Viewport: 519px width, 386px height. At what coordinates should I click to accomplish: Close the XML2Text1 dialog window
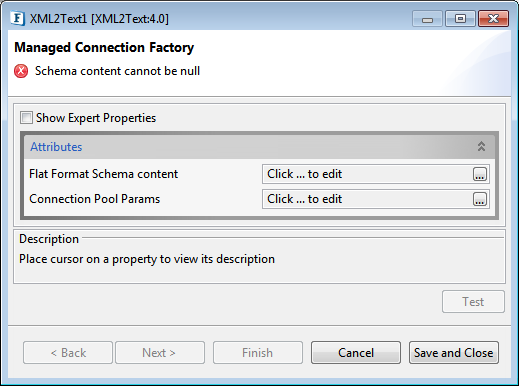coord(493,19)
